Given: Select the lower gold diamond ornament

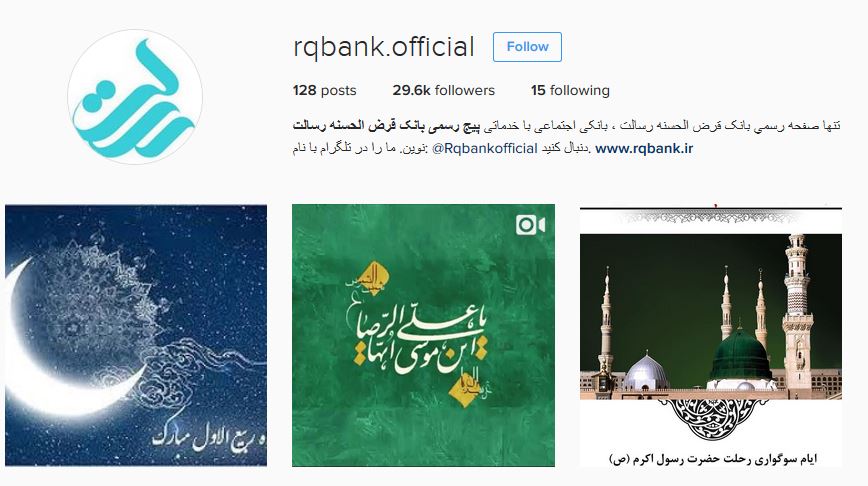Looking at the screenshot, I should tap(464, 389).
